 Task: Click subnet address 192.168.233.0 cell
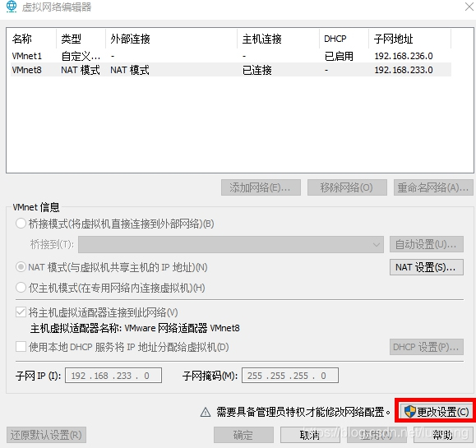click(404, 70)
